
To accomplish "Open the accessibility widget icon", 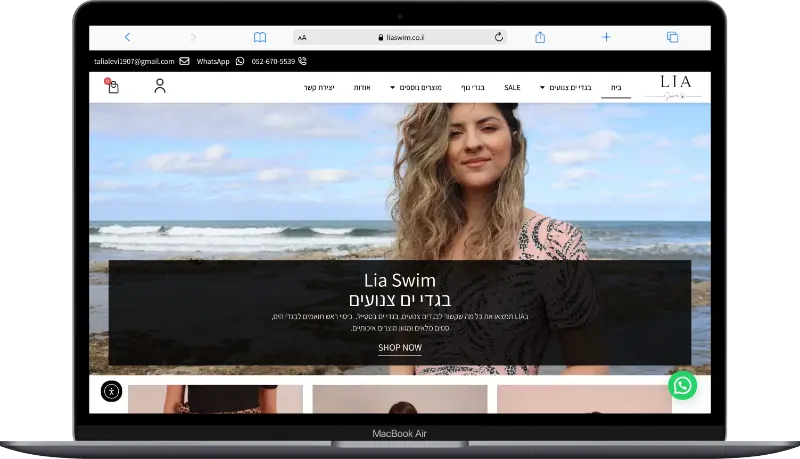I will pyautogui.click(x=111, y=391).
